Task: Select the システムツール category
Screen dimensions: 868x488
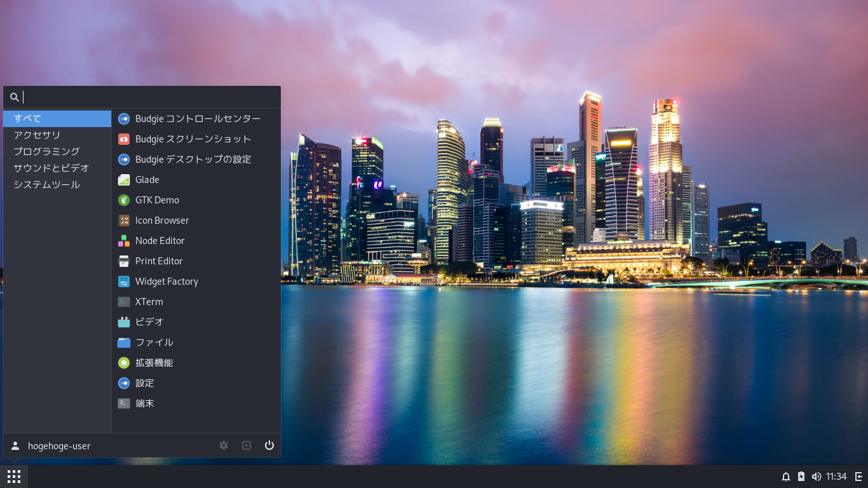Action: click(x=57, y=185)
